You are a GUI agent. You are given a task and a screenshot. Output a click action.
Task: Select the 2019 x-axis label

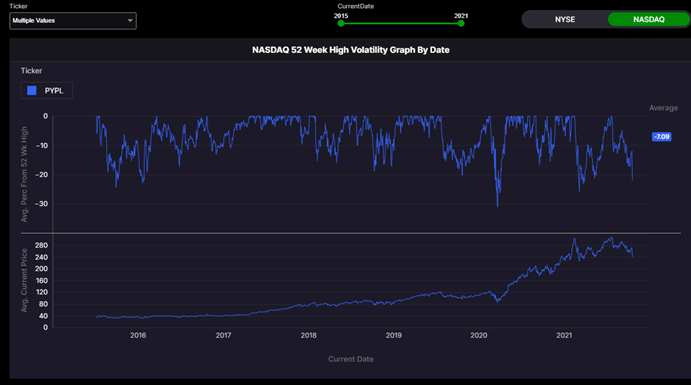point(394,335)
